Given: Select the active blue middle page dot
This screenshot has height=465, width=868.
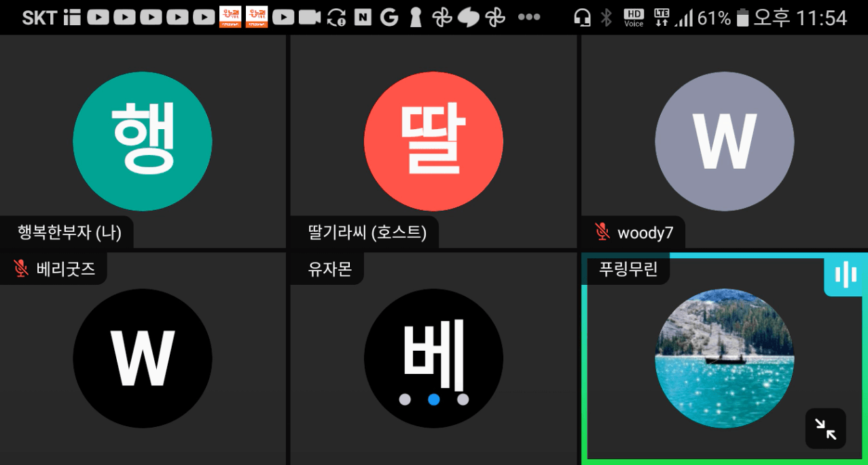Looking at the screenshot, I should coord(434,399).
